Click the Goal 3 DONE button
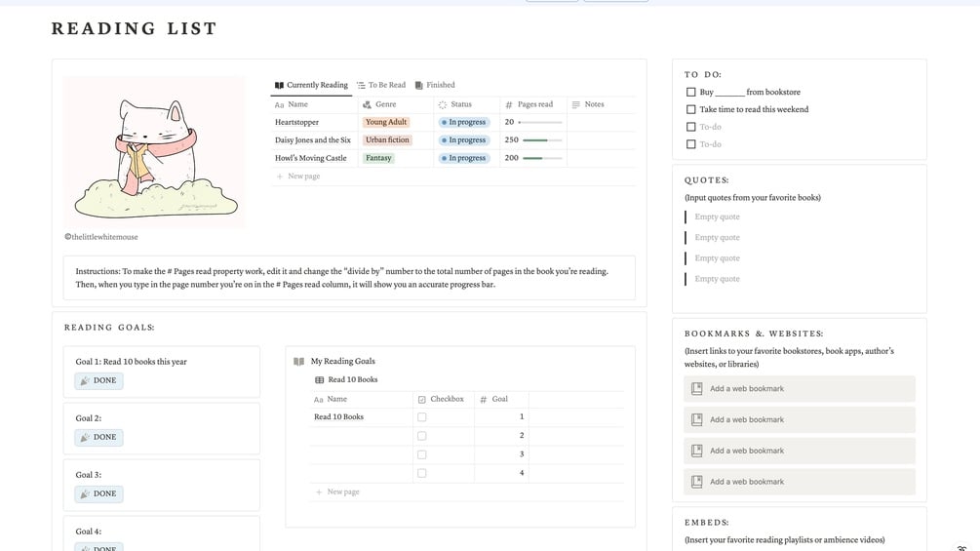 pyautogui.click(x=98, y=493)
